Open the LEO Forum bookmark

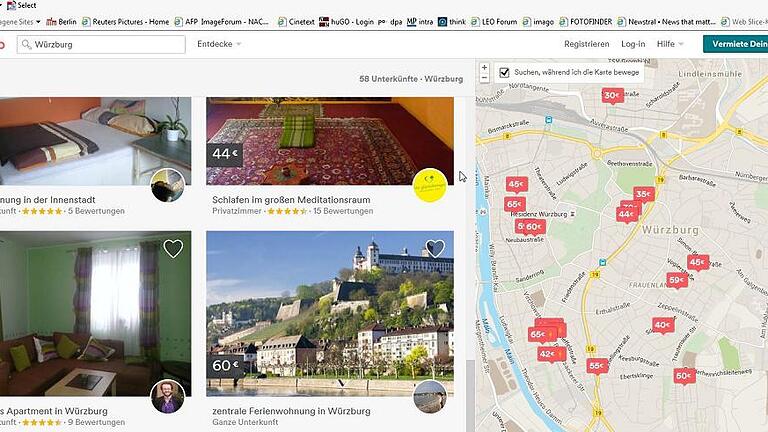point(494,22)
